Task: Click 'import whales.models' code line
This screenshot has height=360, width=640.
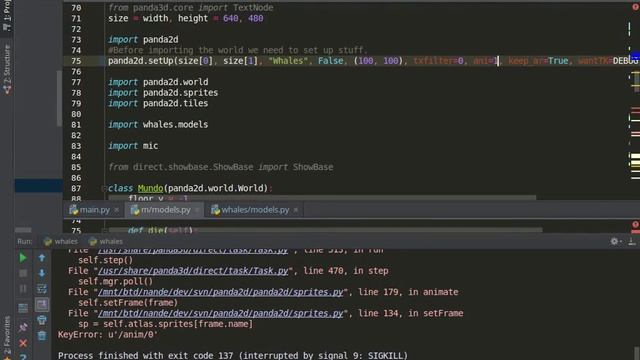Action: pyautogui.click(x=158, y=124)
